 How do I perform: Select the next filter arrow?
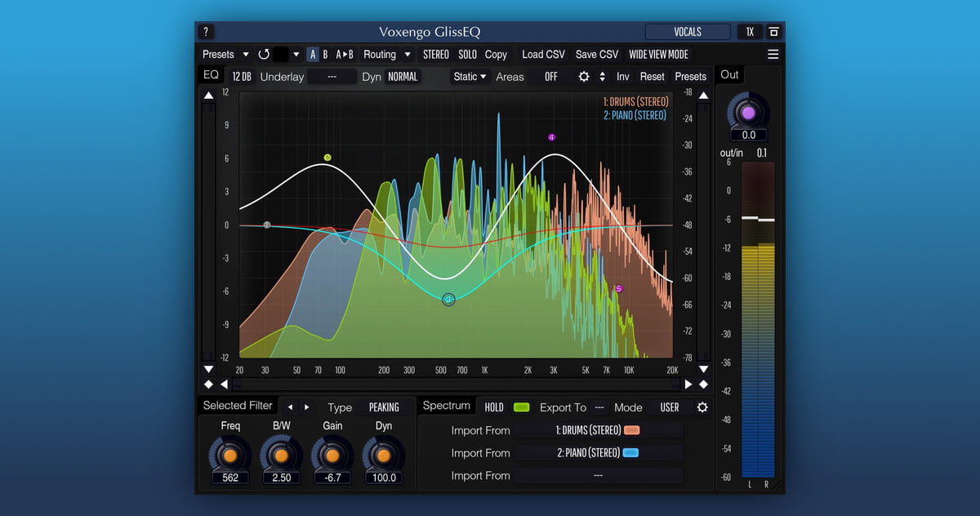tap(307, 407)
